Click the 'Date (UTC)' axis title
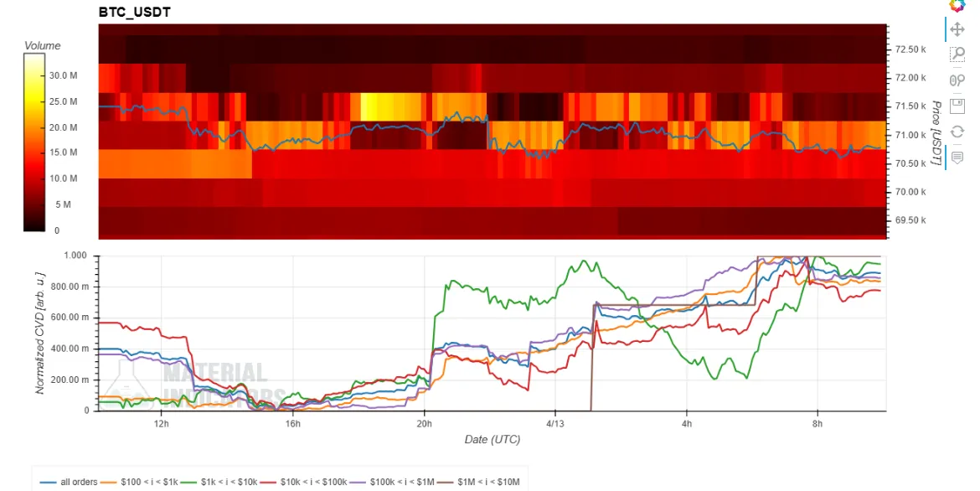The height and width of the screenshot is (491, 980). 493,440
